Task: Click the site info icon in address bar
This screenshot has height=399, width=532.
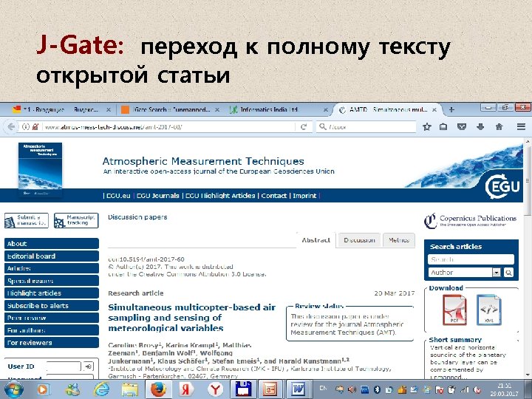Action: click(26, 127)
